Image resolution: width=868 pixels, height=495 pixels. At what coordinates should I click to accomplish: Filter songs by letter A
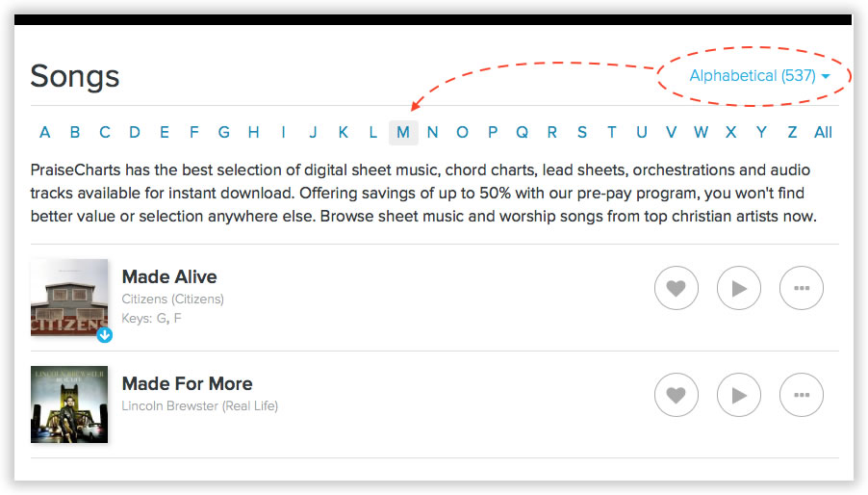(45, 133)
